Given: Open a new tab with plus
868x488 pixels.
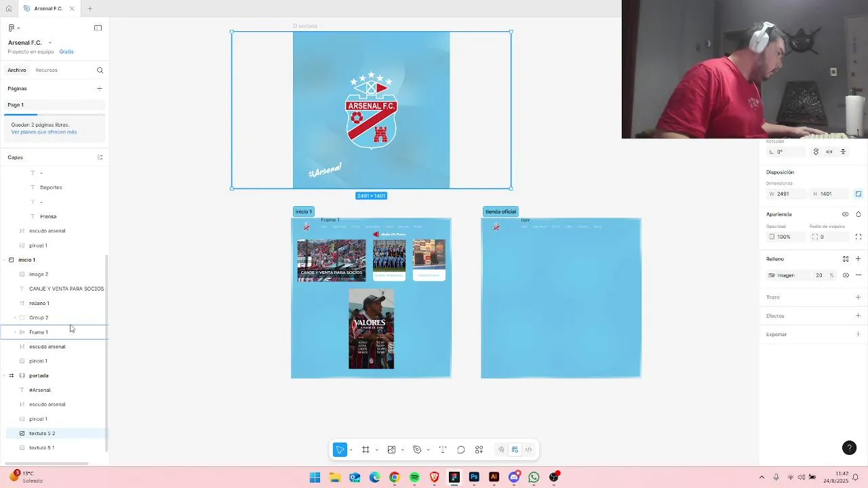Looking at the screenshot, I should coord(90,9).
